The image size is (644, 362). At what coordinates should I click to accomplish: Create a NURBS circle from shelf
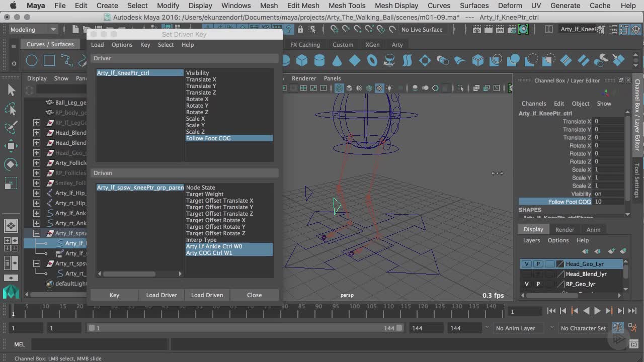tap(32, 61)
